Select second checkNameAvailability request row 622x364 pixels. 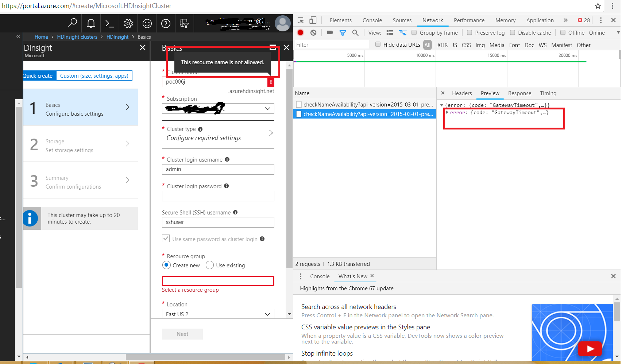365,114
